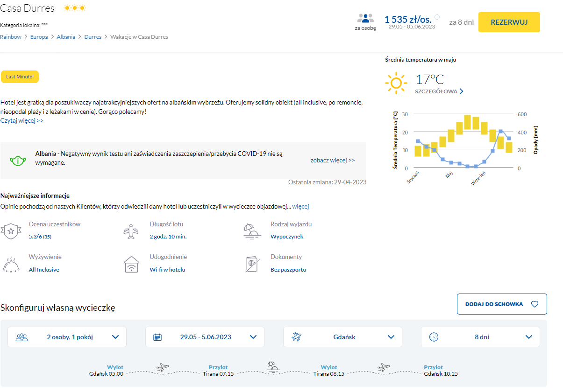Screen dimensions: 563x392
Task: Go to Albania in the breadcrumb
Action: click(66, 37)
